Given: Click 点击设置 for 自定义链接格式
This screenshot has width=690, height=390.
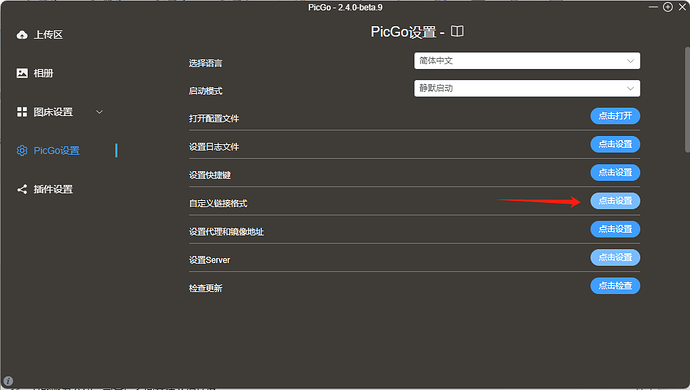Looking at the screenshot, I should tap(615, 201).
